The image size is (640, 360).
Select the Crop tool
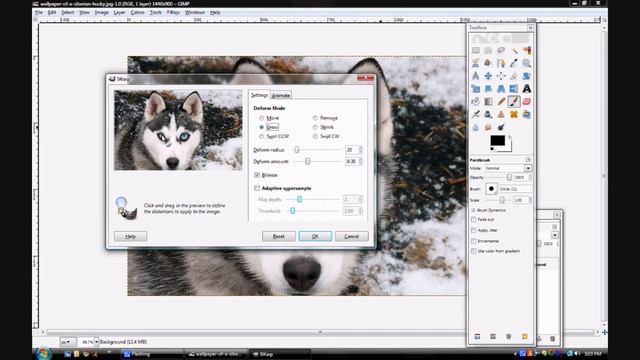[514, 76]
